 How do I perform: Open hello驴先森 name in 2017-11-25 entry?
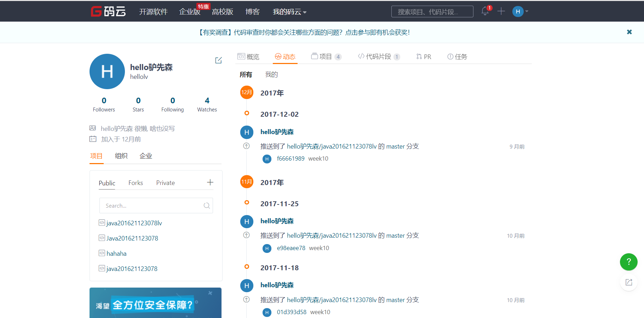click(x=277, y=221)
